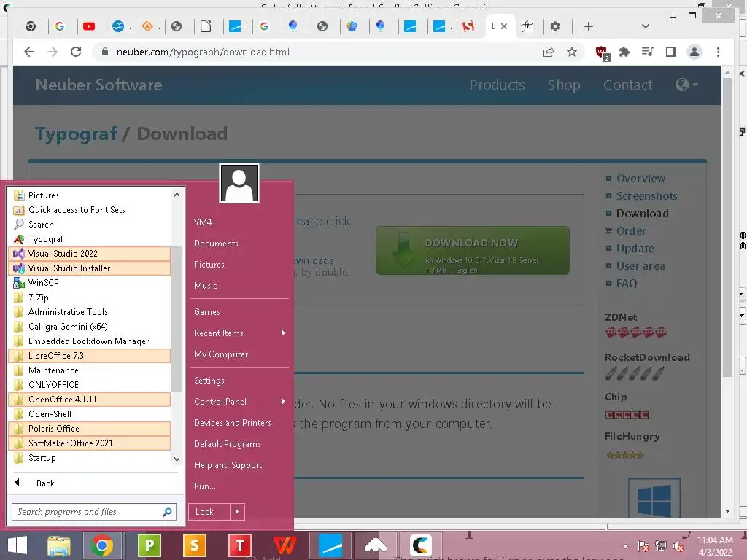
Task: Click the muted volume tray icon
Action: point(678,546)
